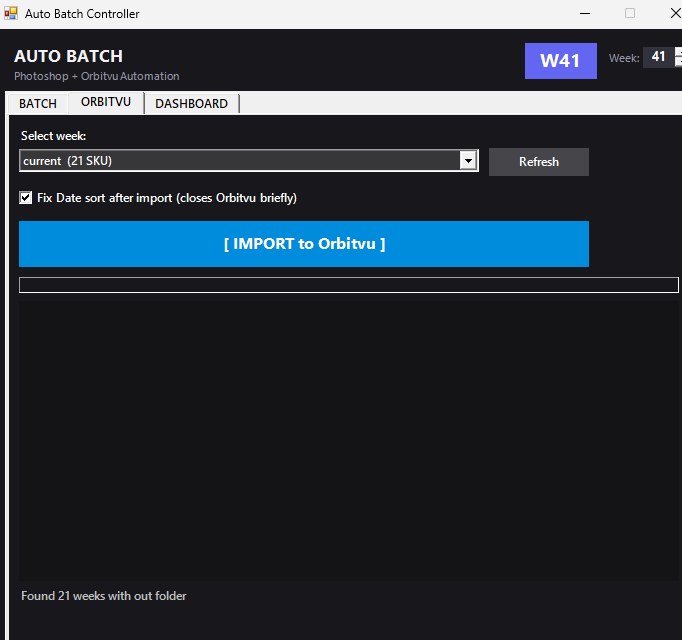Expand the Select week dropdown arrow
The height and width of the screenshot is (640, 682).
pos(468,161)
